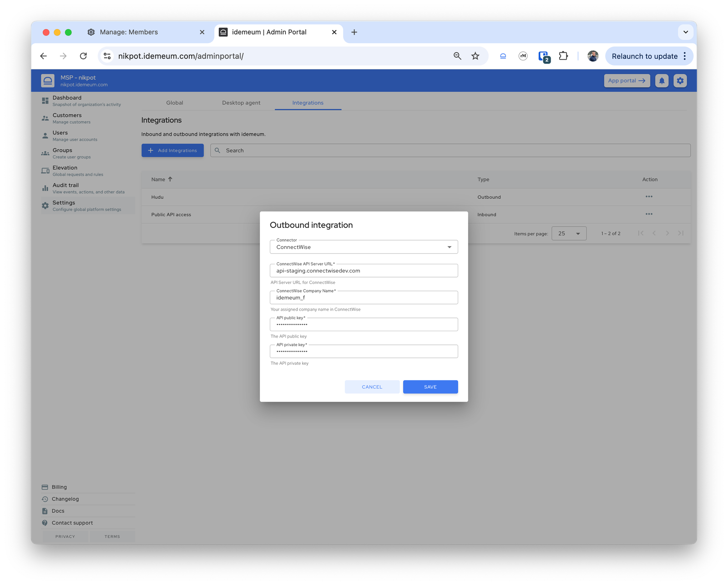Close the Manage: Members tab

click(x=202, y=32)
